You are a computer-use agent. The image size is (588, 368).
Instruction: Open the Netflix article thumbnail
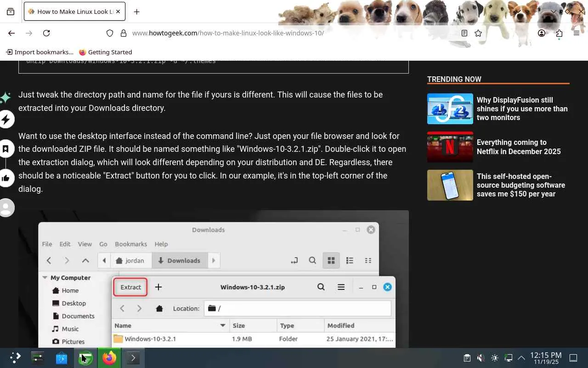point(450,147)
